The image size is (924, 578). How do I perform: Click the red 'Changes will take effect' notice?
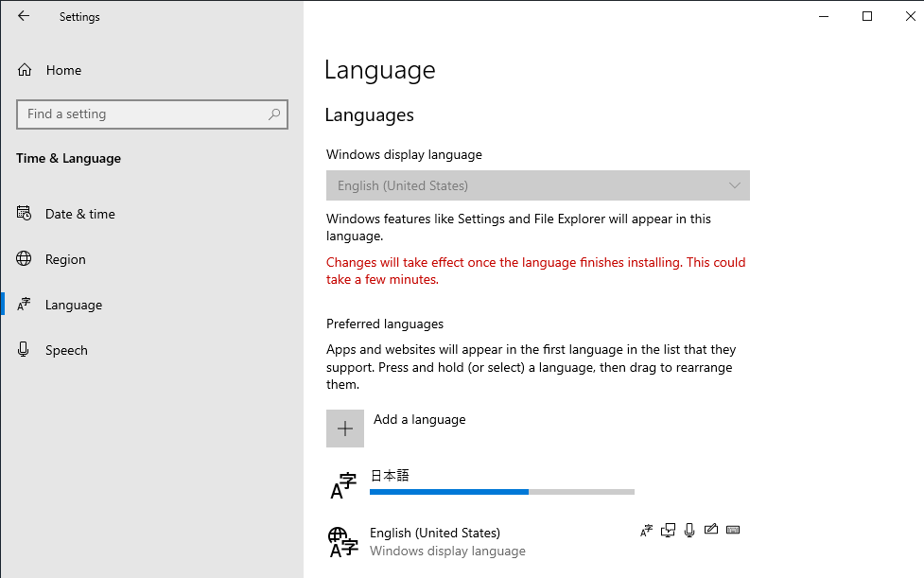click(x=536, y=271)
